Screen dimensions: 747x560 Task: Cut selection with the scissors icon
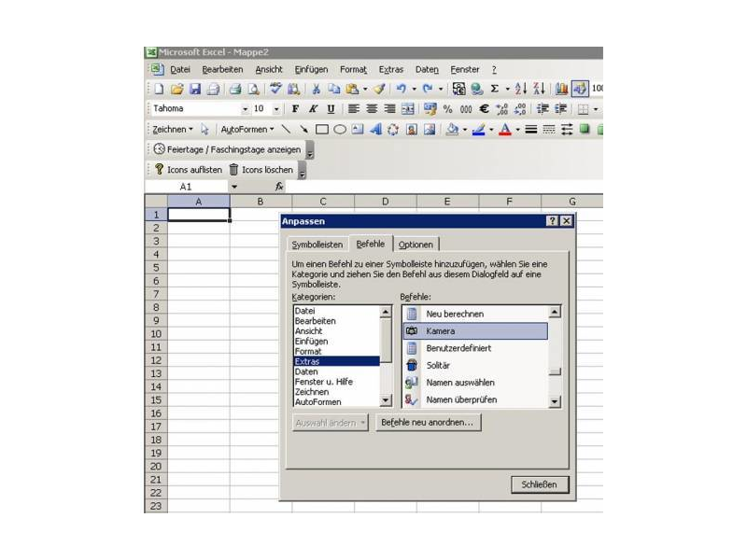point(316,89)
